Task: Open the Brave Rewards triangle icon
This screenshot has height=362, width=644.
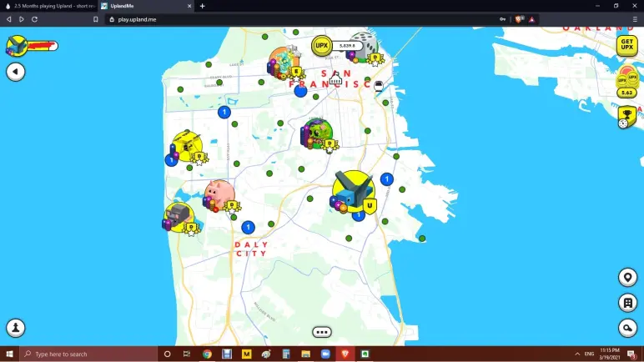Action: point(532,19)
